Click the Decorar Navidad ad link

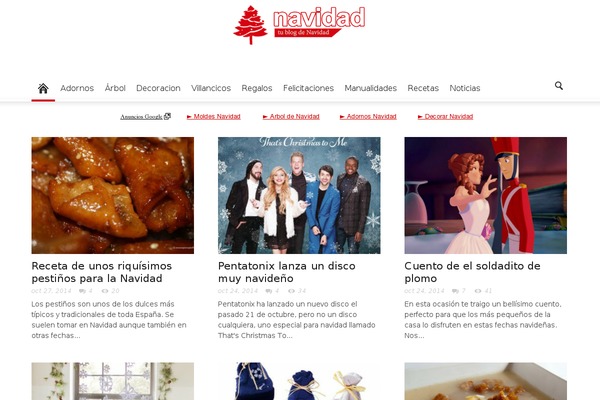[445, 116]
